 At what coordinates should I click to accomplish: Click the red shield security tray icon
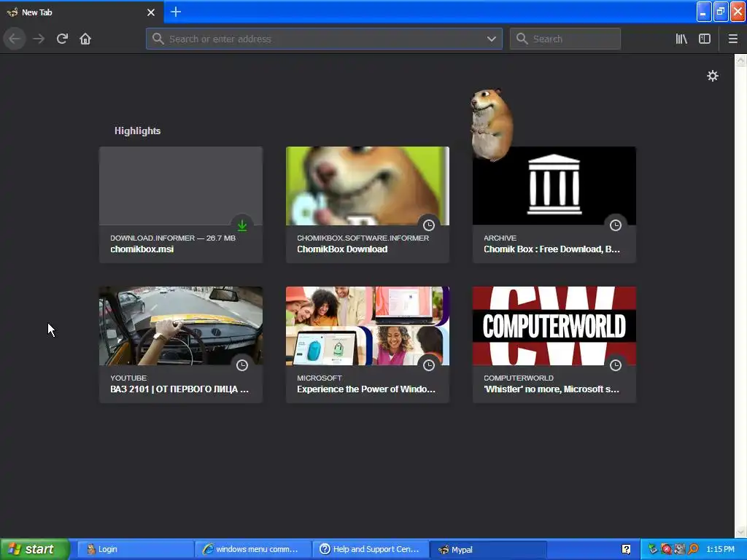pos(667,549)
